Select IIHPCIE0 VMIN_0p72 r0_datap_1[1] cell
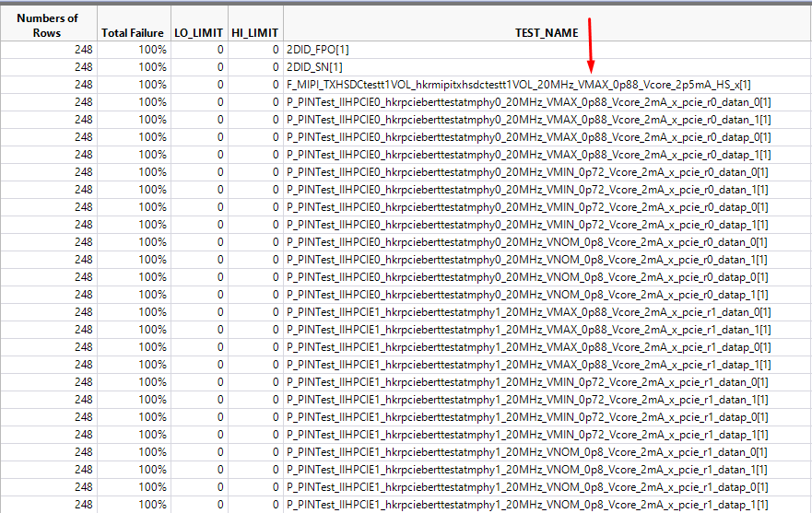Screen dimensions: 812x513 547,225
